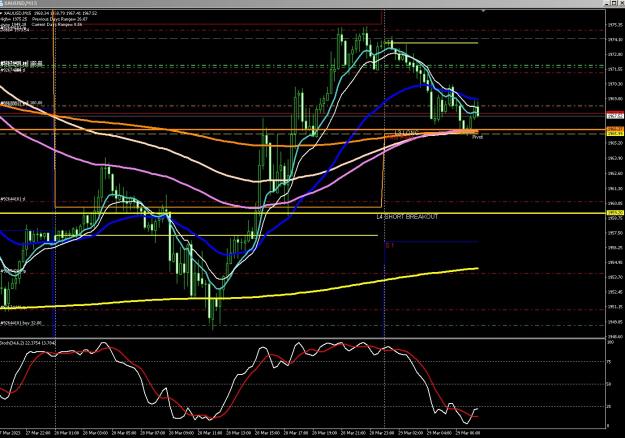The width and height of the screenshot is (625, 438).
Task: Click the Stoch indicator label
Action: [x=28, y=343]
